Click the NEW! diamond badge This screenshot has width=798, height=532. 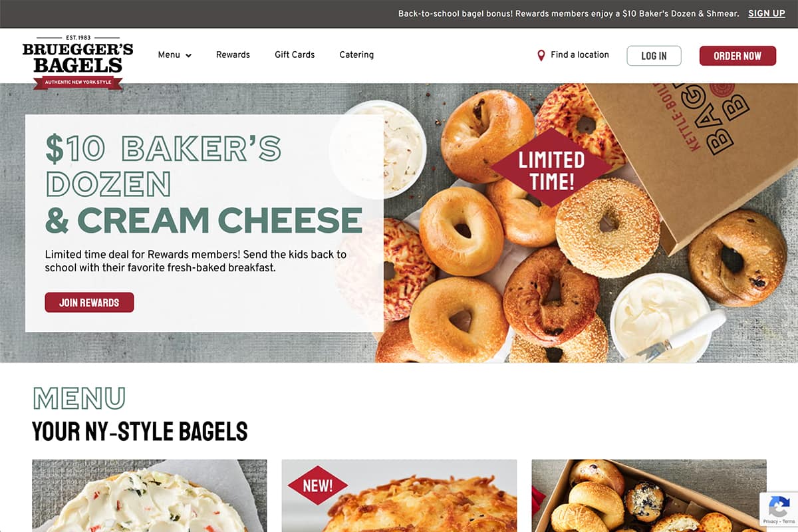pos(317,485)
